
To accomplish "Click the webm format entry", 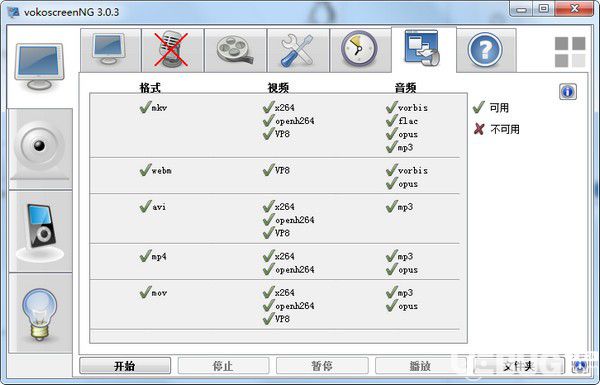I will point(155,170).
